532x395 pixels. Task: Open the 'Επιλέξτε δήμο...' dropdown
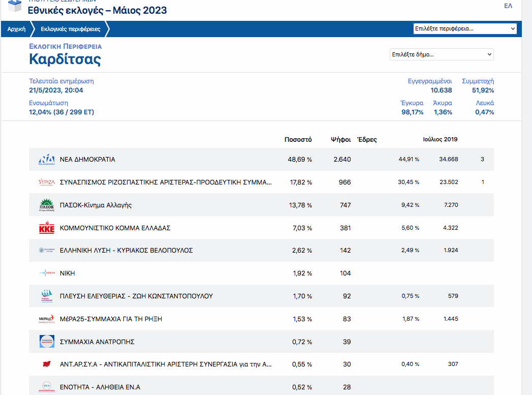(441, 54)
